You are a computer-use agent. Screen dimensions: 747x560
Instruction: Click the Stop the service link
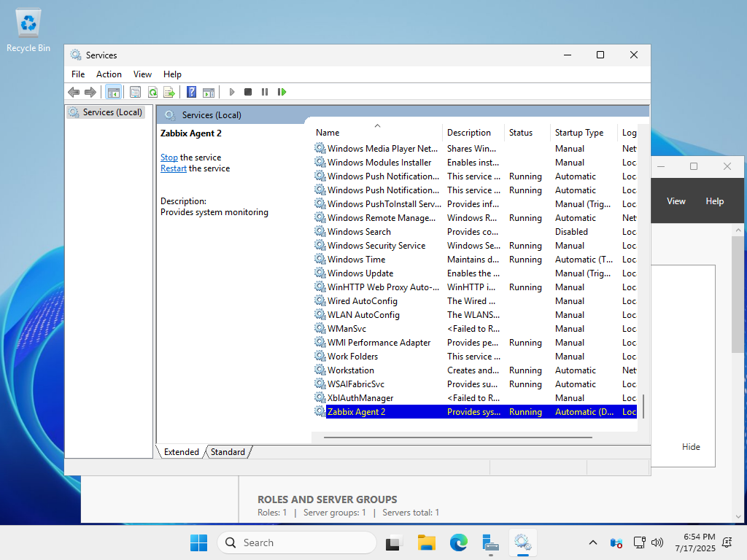point(169,157)
